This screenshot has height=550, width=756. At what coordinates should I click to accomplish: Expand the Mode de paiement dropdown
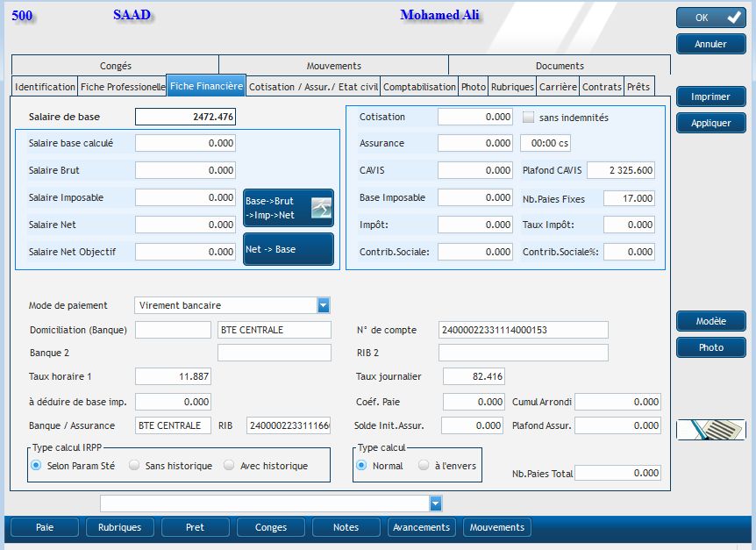324,305
